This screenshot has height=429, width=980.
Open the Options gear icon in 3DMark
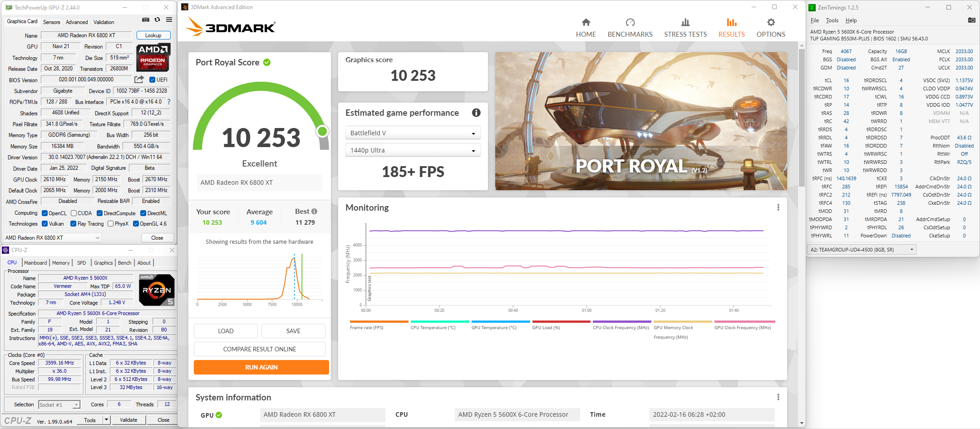[771, 22]
